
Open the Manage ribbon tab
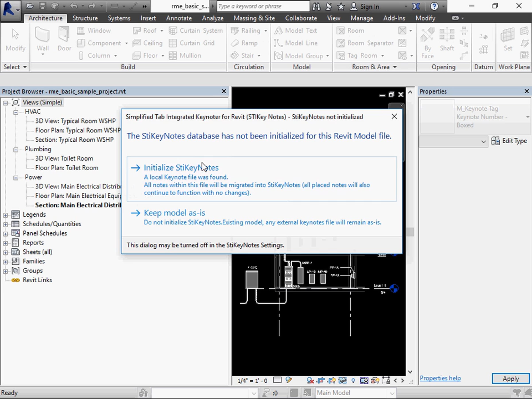tap(362, 18)
